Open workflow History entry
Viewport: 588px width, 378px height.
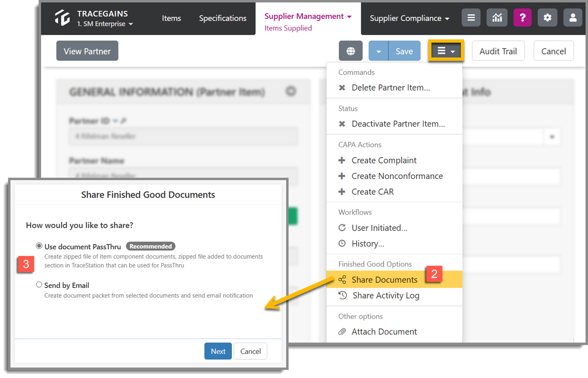[394, 243]
